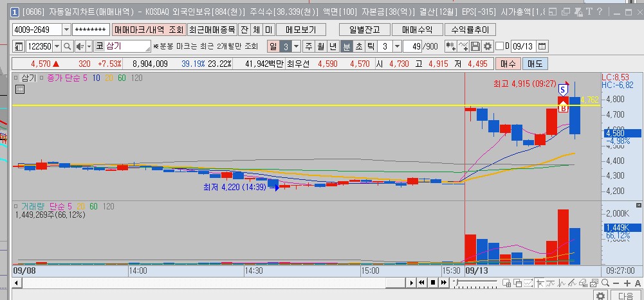Expand daily period 3 dropdown arrow
Screen dimensions: 644x300
pos(297,46)
